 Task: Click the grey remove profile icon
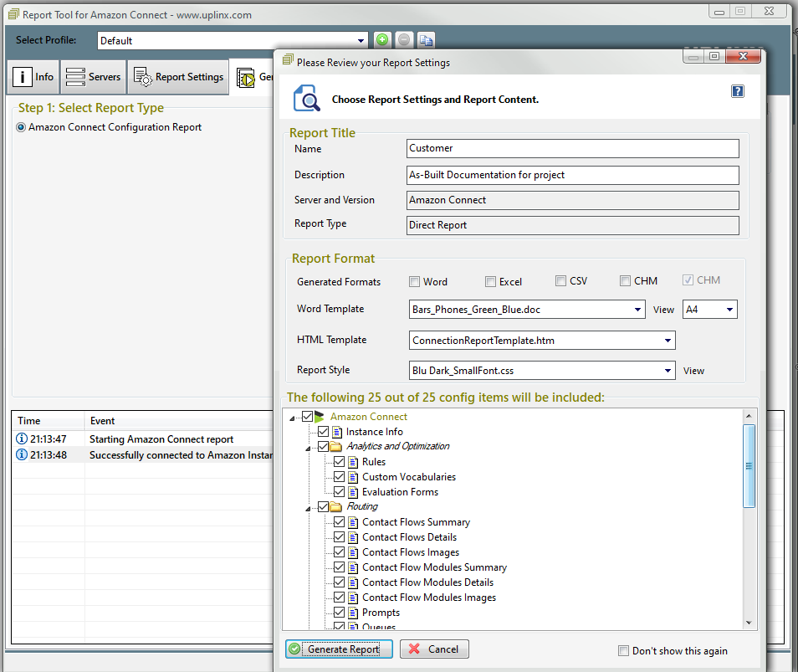[x=404, y=39]
